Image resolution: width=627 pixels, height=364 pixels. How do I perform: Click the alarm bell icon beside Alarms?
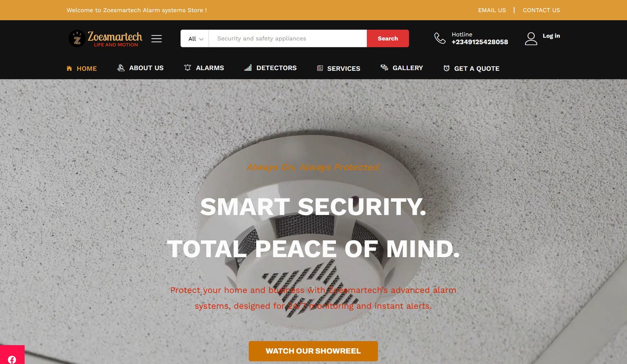[188, 68]
